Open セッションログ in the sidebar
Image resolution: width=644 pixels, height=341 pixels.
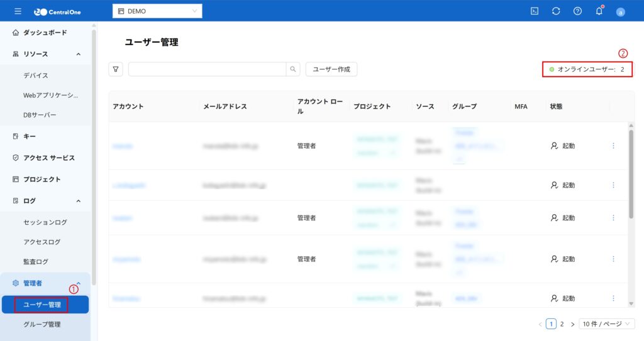tap(45, 222)
